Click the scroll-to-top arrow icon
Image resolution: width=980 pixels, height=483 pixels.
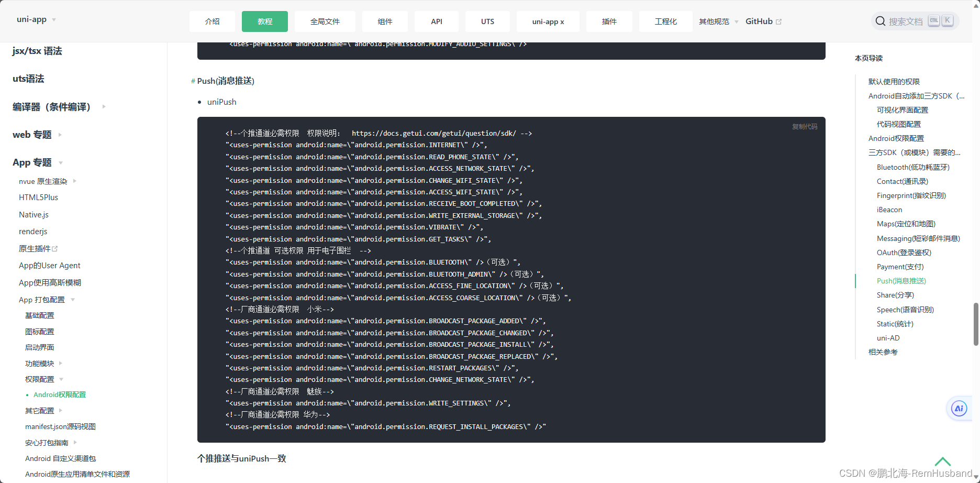click(942, 461)
